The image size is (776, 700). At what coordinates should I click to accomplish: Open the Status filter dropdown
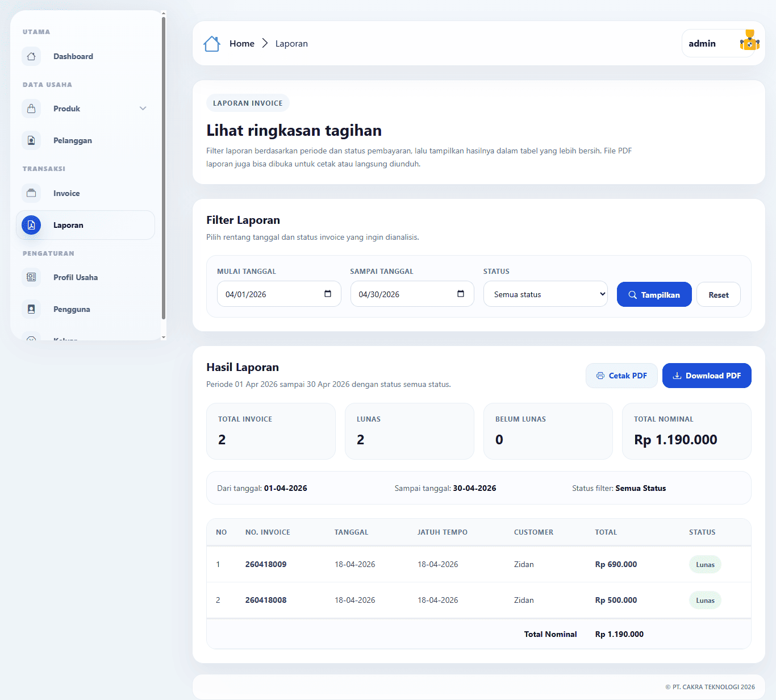(x=545, y=294)
